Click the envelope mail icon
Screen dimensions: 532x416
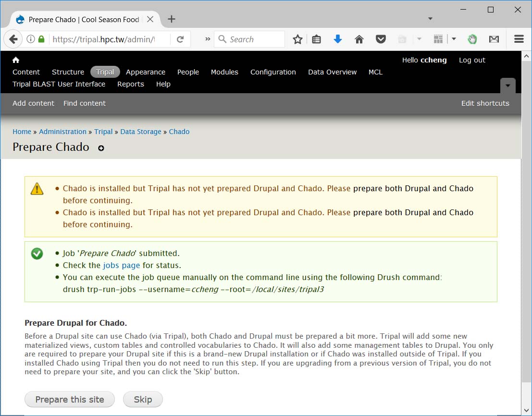pyautogui.click(x=494, y=39)
